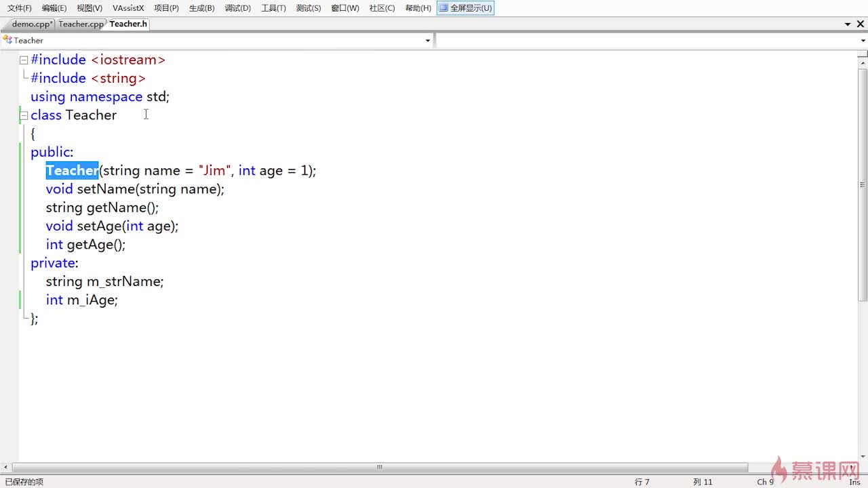Click the horizontal scrollbar left arrow
Image resolution: width=868 pixels, height=488 pixels.
click(x=7, y=467)
